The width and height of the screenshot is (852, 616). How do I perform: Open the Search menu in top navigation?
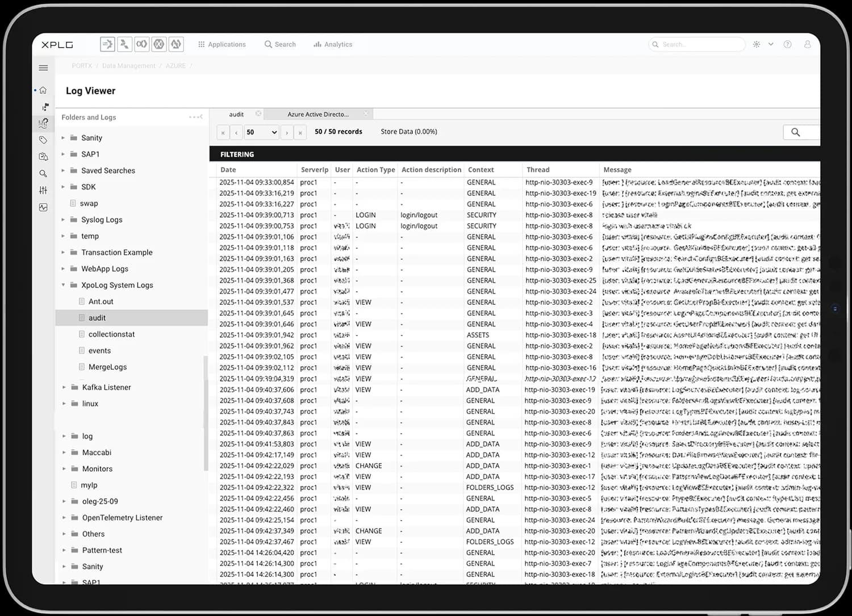280,44
